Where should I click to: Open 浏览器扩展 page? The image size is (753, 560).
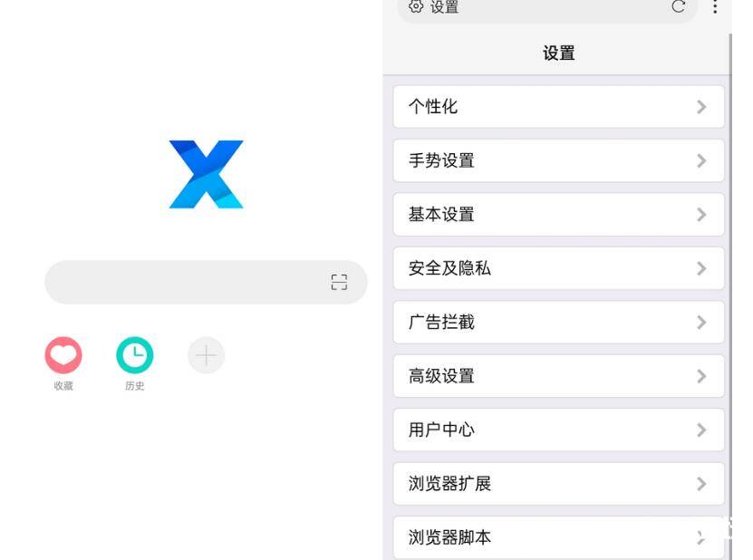click(558, 483)
